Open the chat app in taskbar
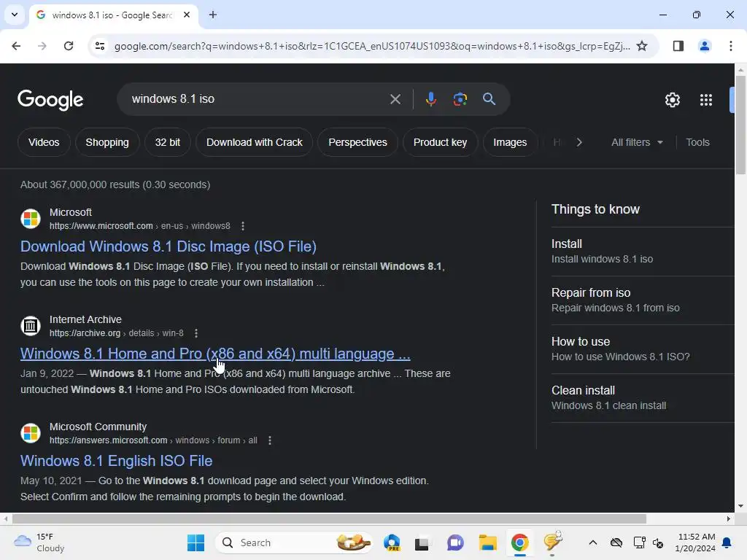 pyautogui.click(x=455, y=542)
